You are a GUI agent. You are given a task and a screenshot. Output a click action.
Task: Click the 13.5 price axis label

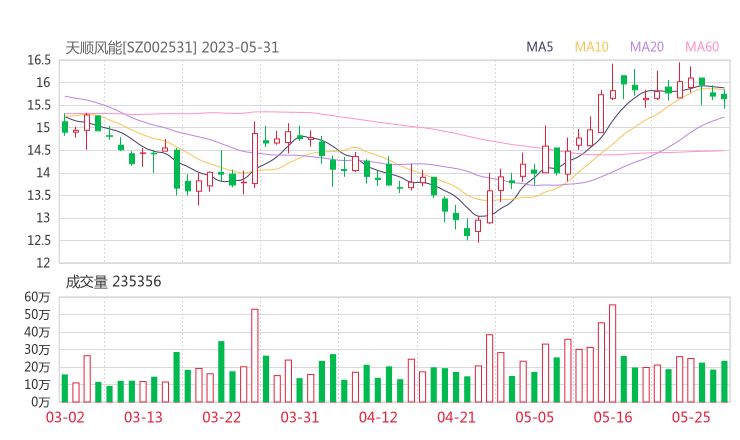click(x=39, y=195)
